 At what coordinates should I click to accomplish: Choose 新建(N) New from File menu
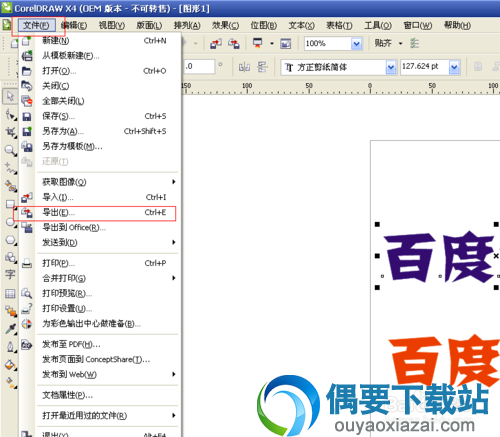point(100,41)
